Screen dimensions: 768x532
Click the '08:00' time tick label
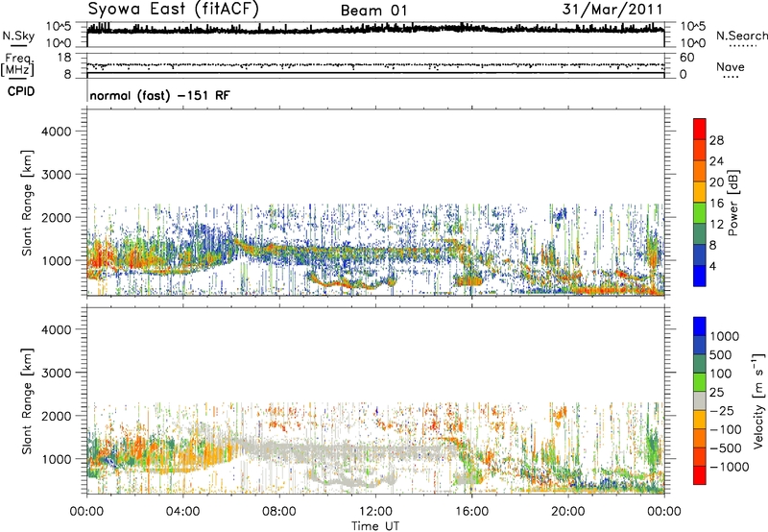click(x=279, y=512)
